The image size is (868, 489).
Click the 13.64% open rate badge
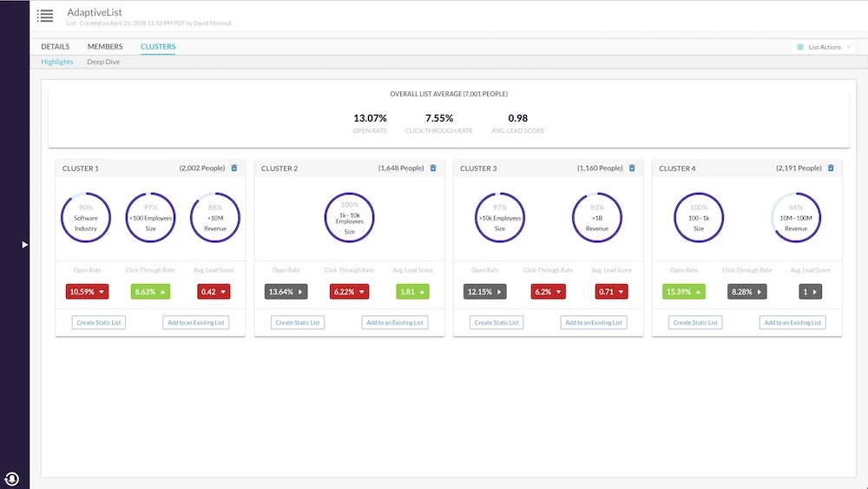tap(286, 291)
